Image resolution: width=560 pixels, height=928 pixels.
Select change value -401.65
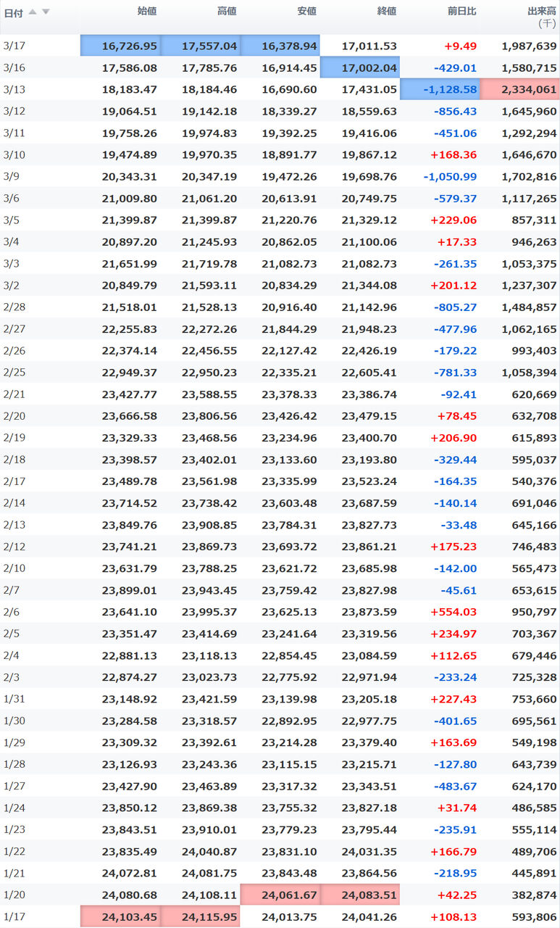click(456, 720)
